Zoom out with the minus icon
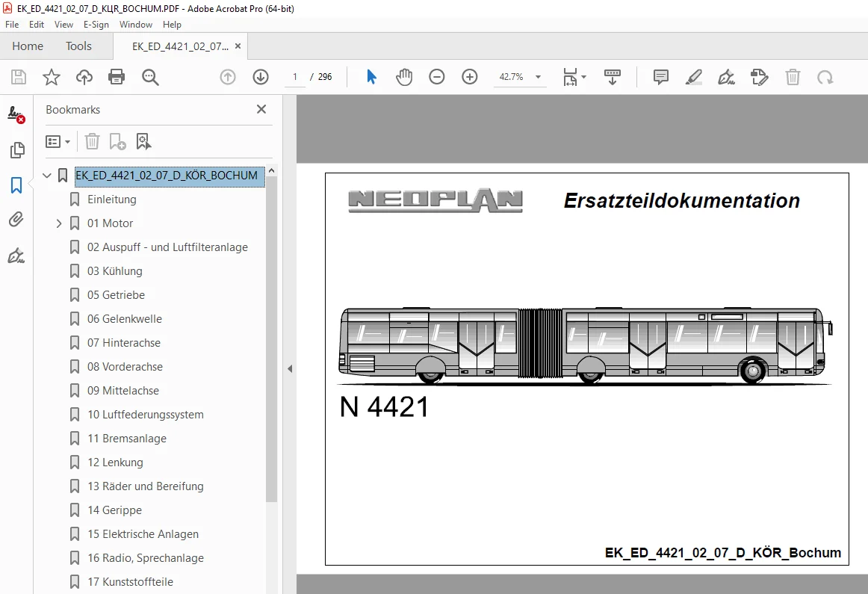 (437, 77)
